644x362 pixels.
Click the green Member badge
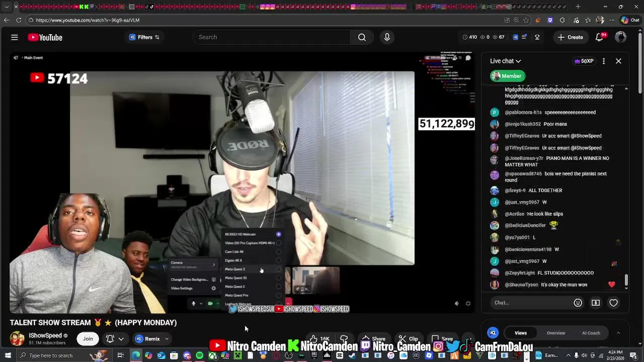pos(508,76)
